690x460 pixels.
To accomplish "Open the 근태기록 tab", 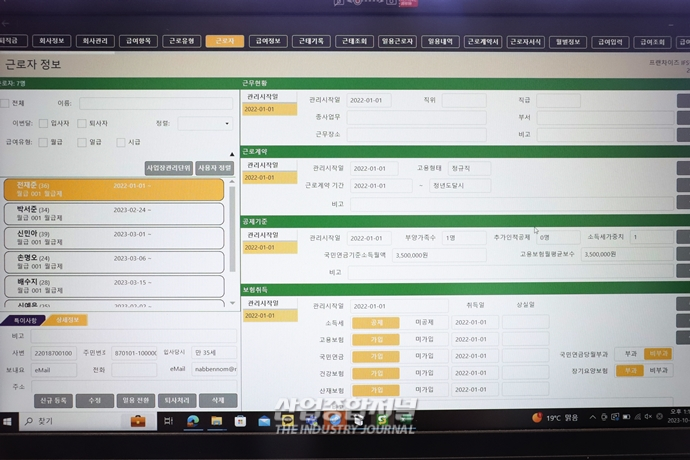I will (x=311, y=42).
